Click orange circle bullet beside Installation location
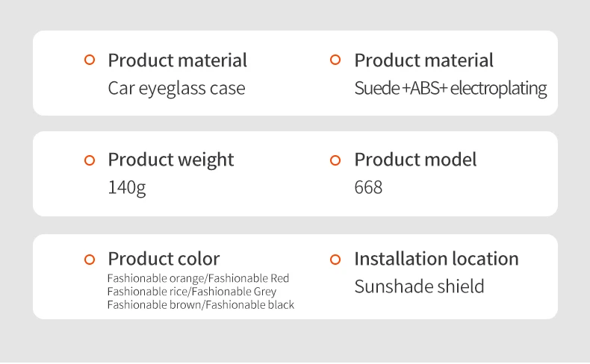Image resolution: width=590 pixels, height=364 pixels. point(335,260)
